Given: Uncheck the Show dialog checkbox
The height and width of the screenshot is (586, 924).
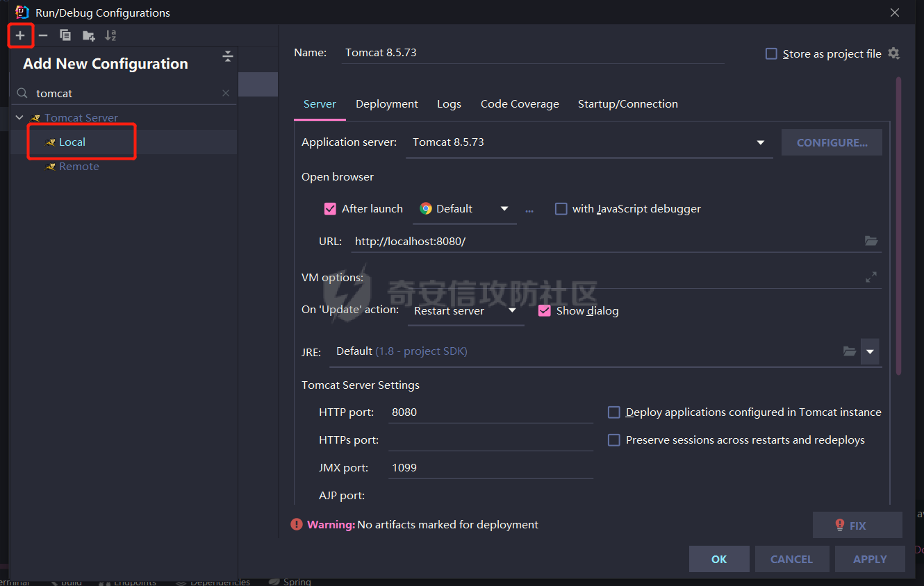Looking at the screenshot, I should (545, 310).
